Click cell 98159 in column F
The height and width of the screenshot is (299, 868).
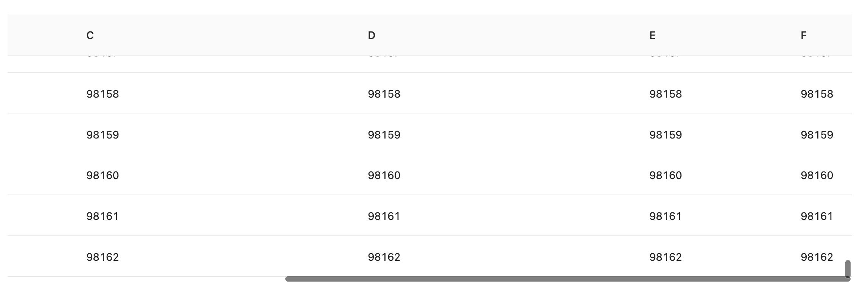tap(817, 135)
